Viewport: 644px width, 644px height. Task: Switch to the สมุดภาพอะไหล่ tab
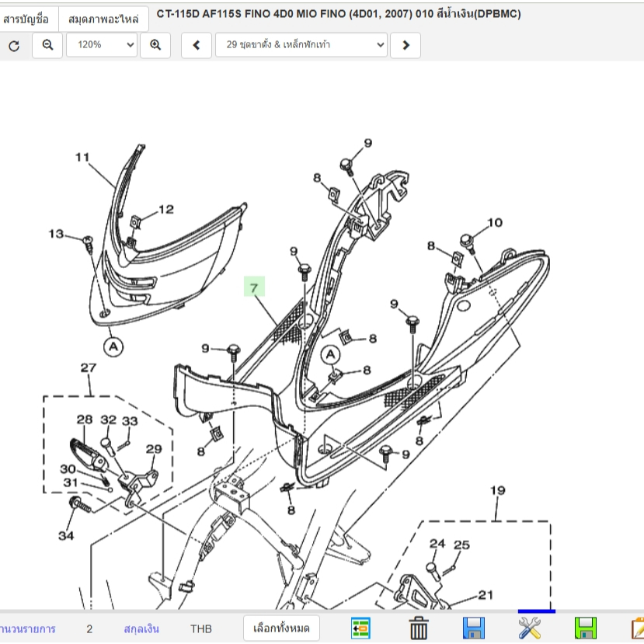pyautogui.click(x=103, y=19)
